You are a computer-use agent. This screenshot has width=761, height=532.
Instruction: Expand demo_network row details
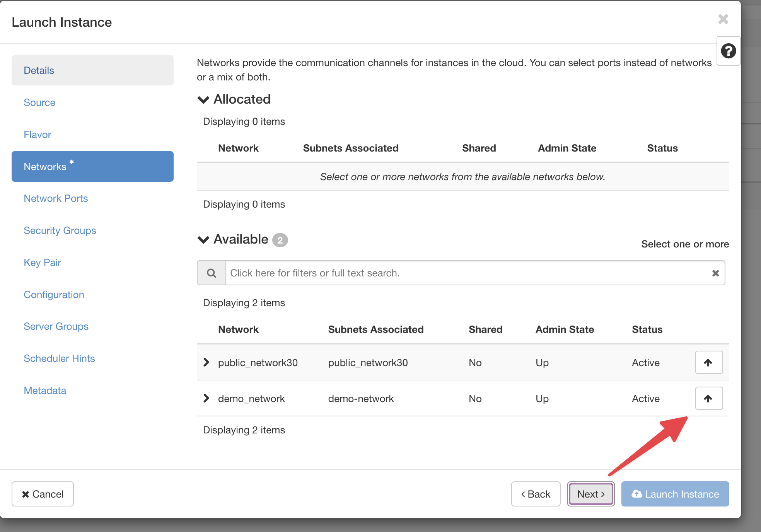tap(206, 398)
